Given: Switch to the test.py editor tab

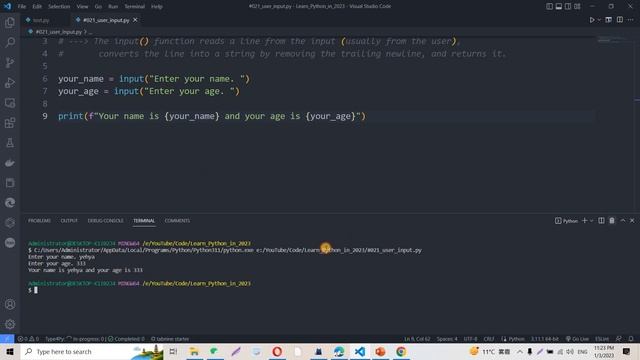Looking at the screenshot, I should tap(41, 20).
